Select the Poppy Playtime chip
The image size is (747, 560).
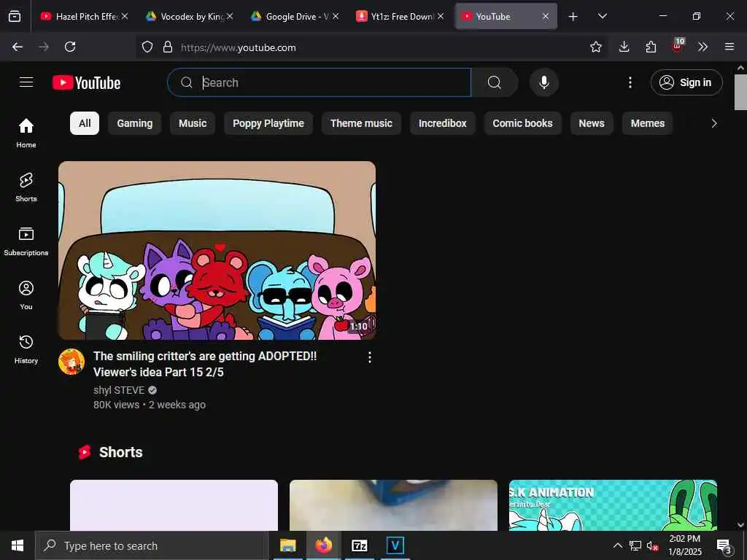point(268,123)
